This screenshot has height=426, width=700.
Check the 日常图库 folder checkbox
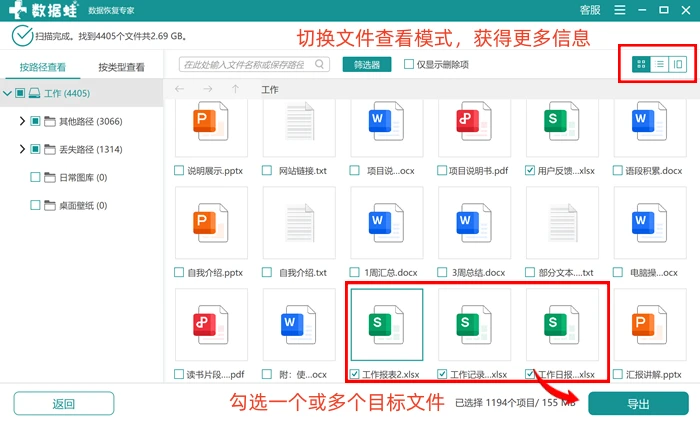pyautogui.click(x=35, y=177)
